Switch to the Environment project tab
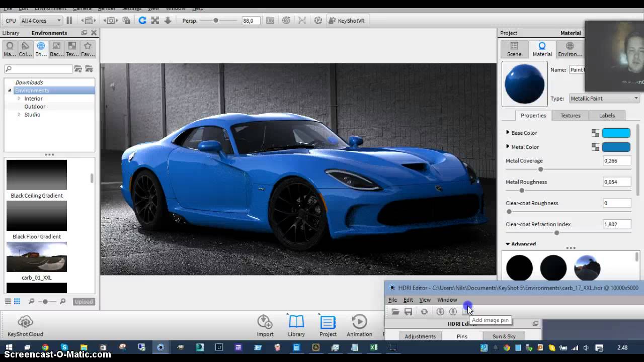Screen dimensions: 644x362 (570, 49)
